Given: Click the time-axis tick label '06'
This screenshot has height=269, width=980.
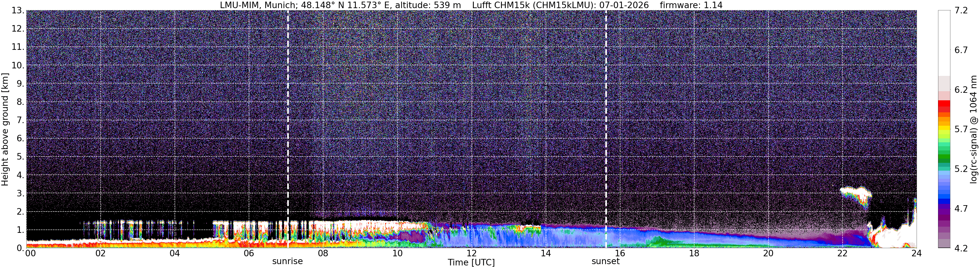Looking at the screenshot, I should click(248, 253).
